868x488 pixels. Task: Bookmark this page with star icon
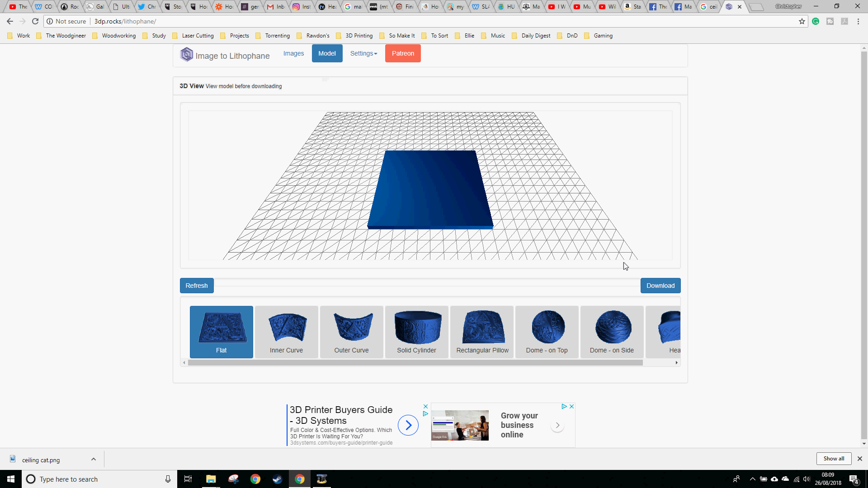802,21
